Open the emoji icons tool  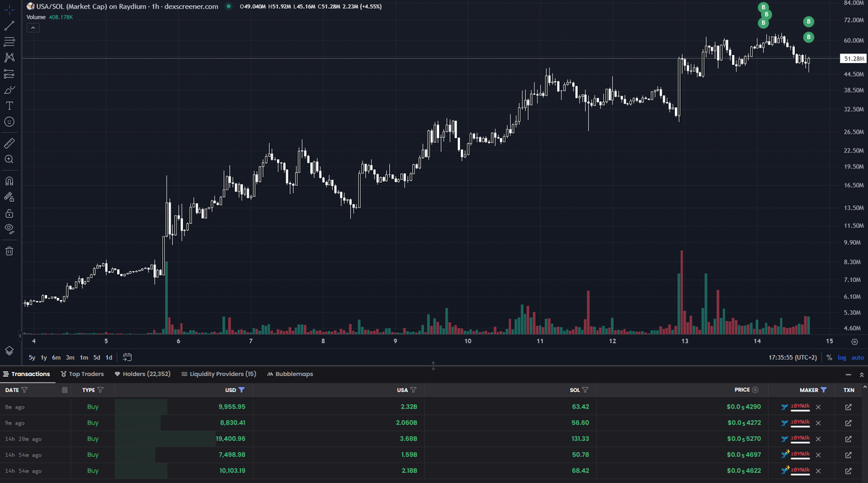click(9, 122)
